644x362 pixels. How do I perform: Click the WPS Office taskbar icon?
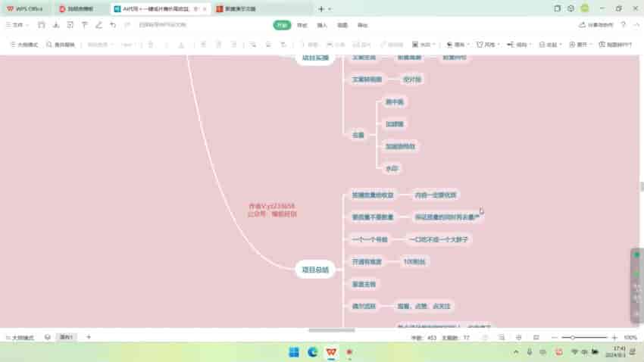pos(331,352)
